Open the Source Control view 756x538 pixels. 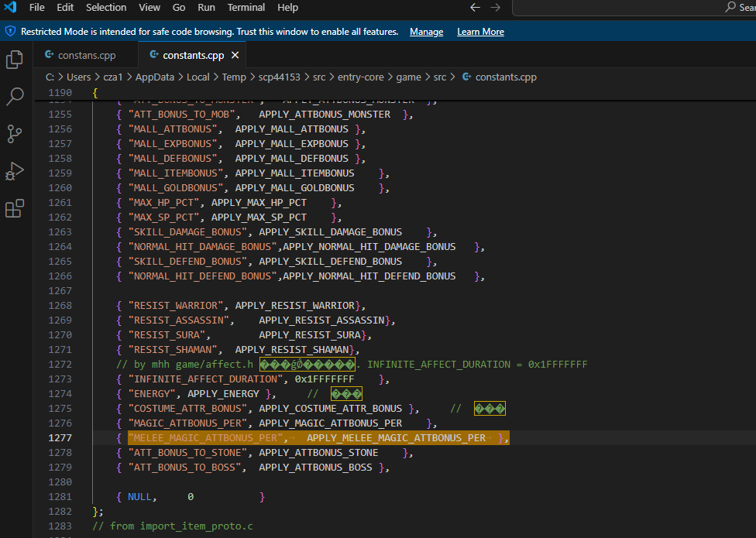tap(15, 134)
